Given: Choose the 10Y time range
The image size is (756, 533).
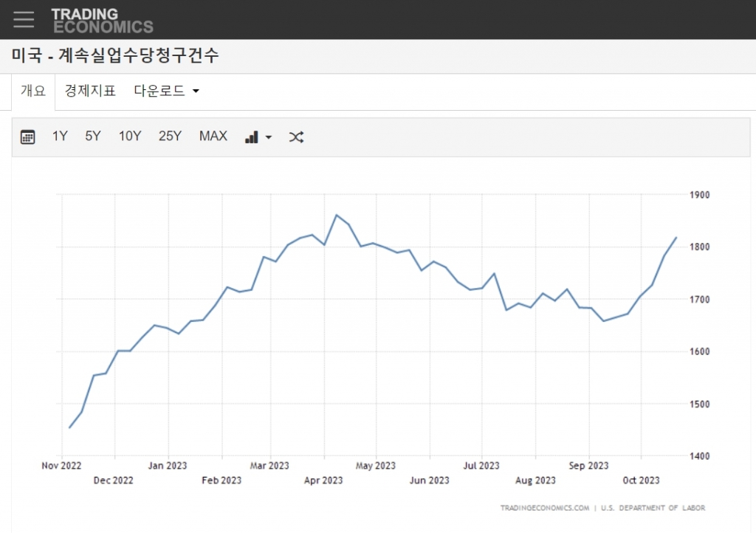Looking at the screenshot, I should click(130, 136).
